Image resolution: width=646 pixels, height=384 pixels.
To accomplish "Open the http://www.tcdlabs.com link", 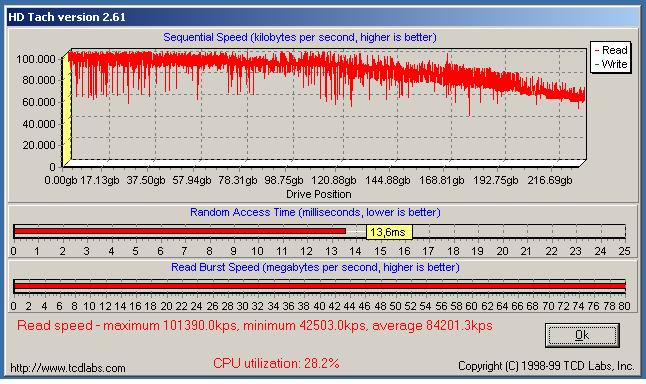I will [x=68, y=368].
